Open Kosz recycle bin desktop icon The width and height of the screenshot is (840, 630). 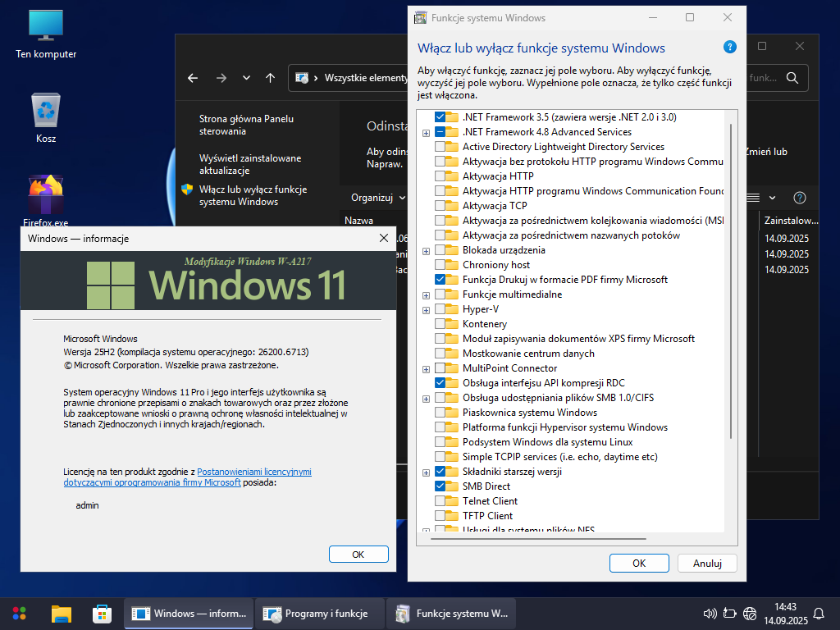pos(46,111)
